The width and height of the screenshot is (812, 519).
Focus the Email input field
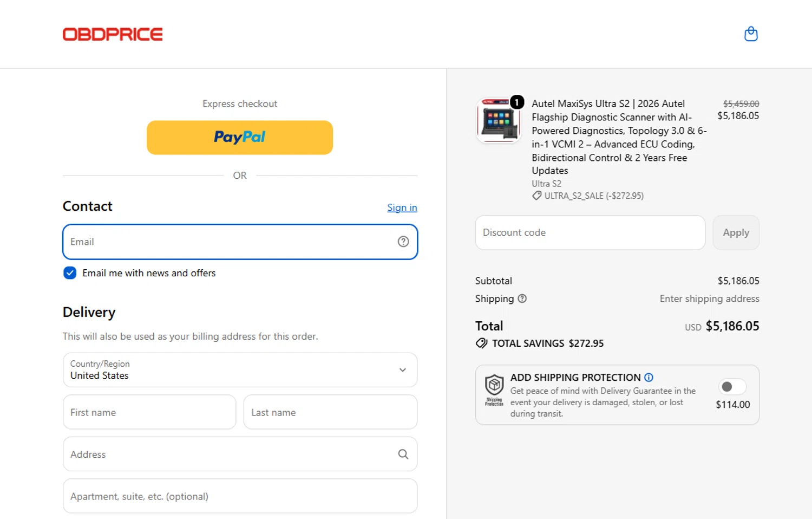(x=240, y=242)
